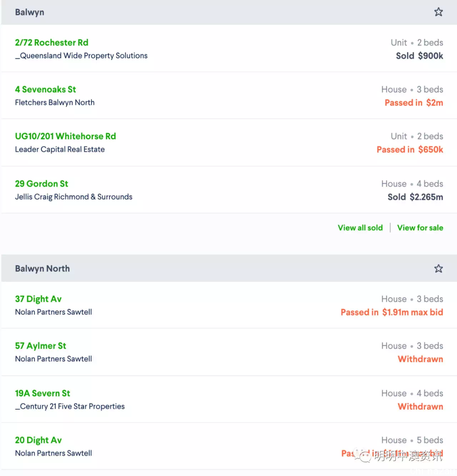This screenshot has height=476, width=457.
Task: Click the Passed in $650k result
Action: coord(410,150)
